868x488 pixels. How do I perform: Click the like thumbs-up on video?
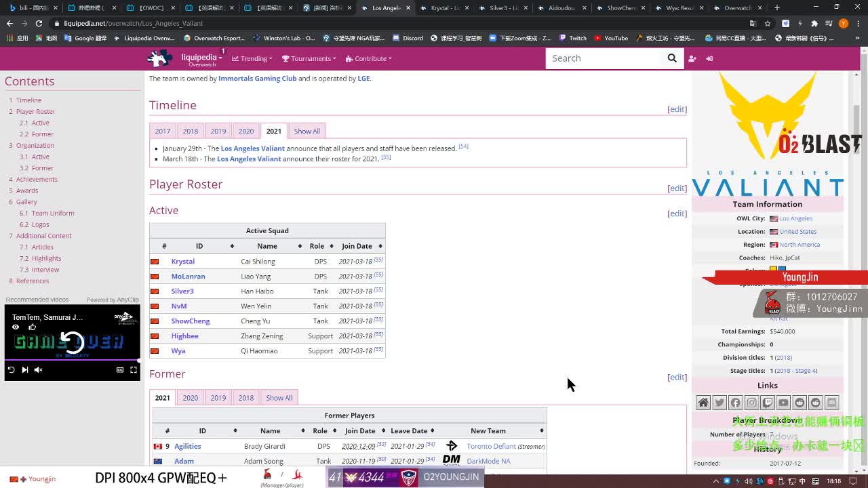point(32,327)
